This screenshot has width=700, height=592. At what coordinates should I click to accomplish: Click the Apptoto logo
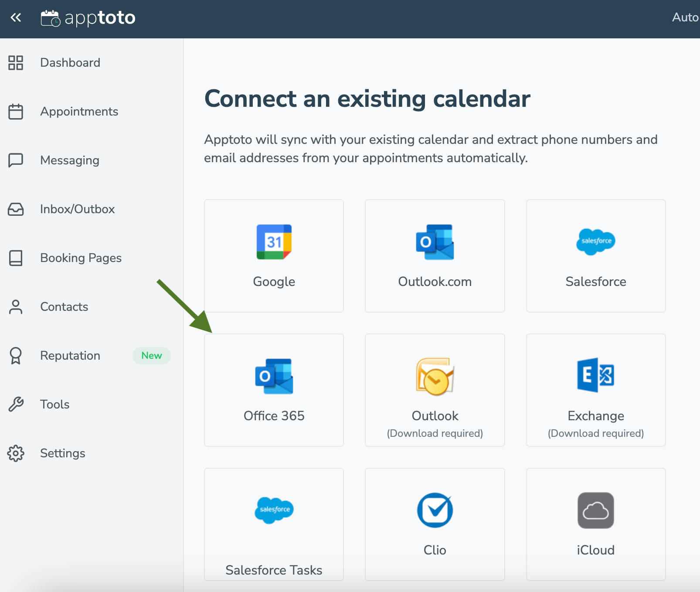(x=88, y=18)
